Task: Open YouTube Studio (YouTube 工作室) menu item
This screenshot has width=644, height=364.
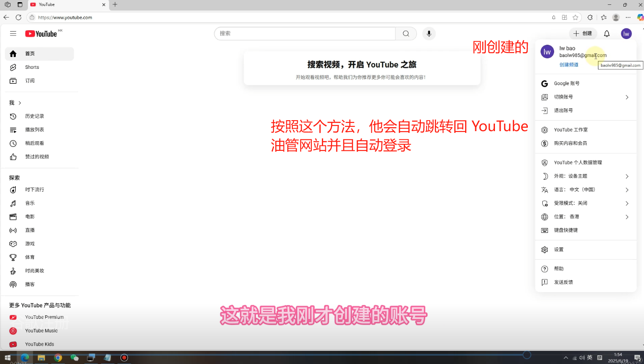Action: click(x=570, y=130)
